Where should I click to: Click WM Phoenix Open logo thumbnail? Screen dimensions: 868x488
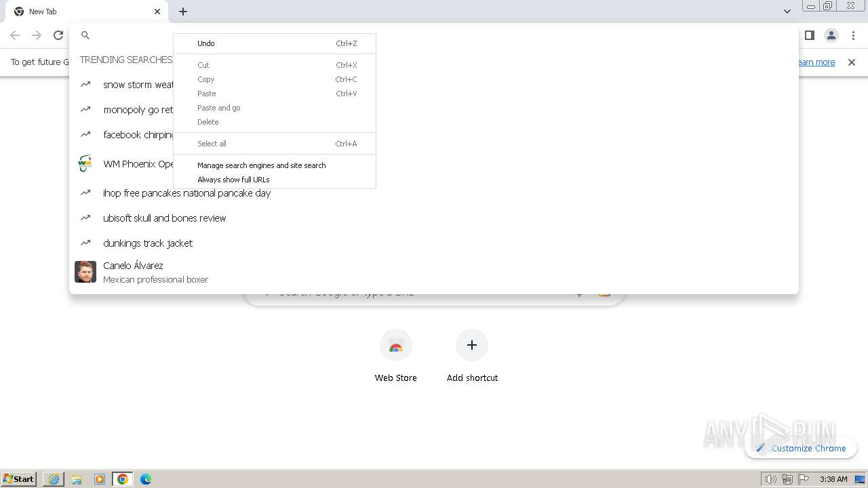(x=85, y=164)
